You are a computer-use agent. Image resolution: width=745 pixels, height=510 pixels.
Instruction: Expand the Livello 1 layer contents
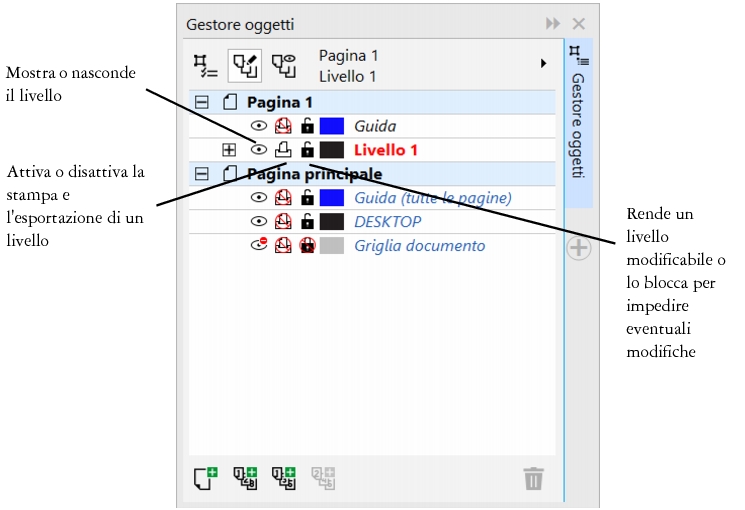(229, 150)
